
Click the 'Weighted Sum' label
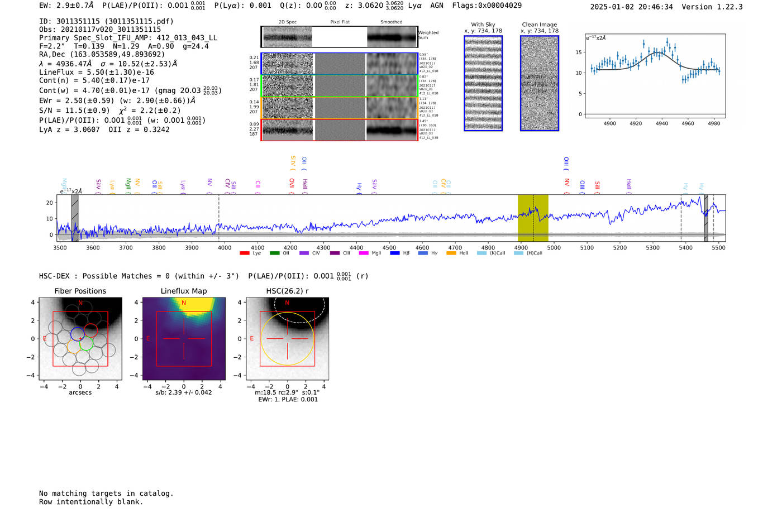(428, 35)
